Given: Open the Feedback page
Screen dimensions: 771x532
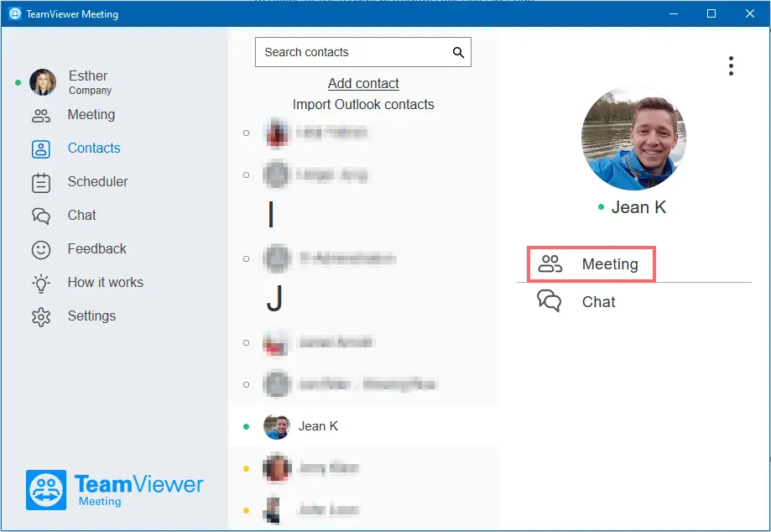Looking at the screenshot, I should [x=96, y=248].
